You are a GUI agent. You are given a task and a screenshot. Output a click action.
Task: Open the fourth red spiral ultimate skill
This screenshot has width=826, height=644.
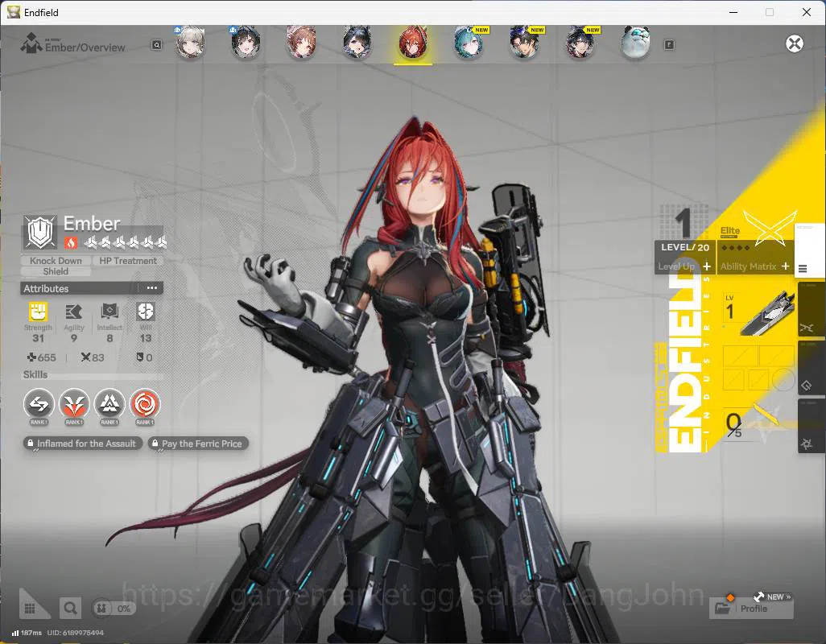click(145, 404)
